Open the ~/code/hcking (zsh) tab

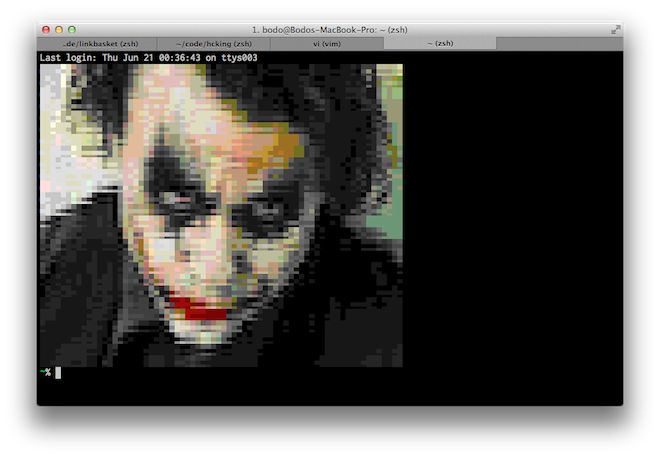coord(213,44)
